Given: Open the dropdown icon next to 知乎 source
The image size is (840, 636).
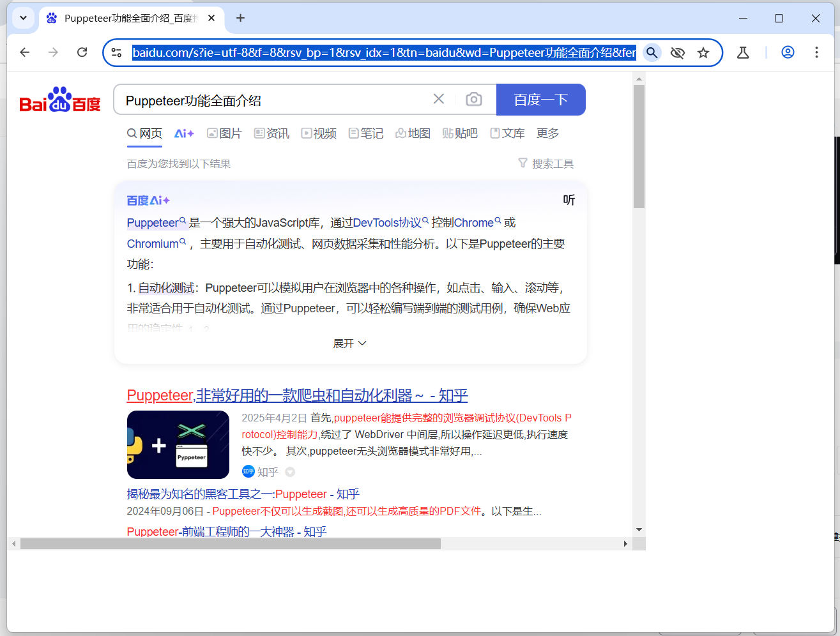Looking at the screenshot, I should (290, 472).
